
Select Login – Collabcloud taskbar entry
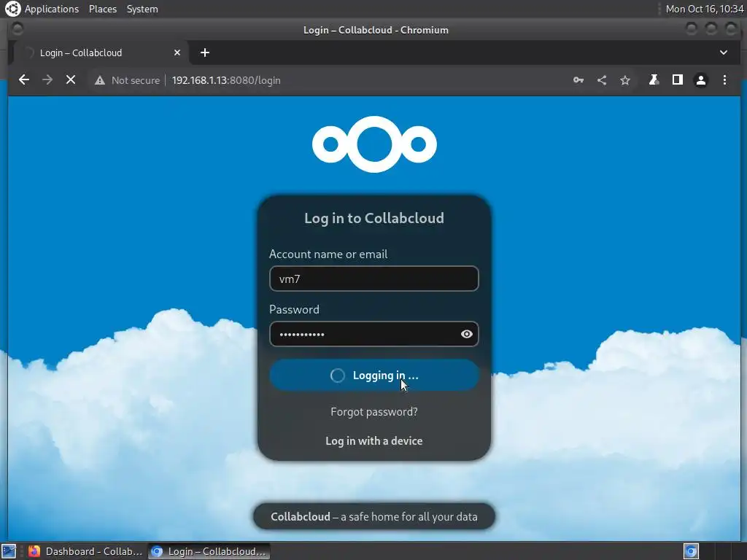(x=209, y=551)
